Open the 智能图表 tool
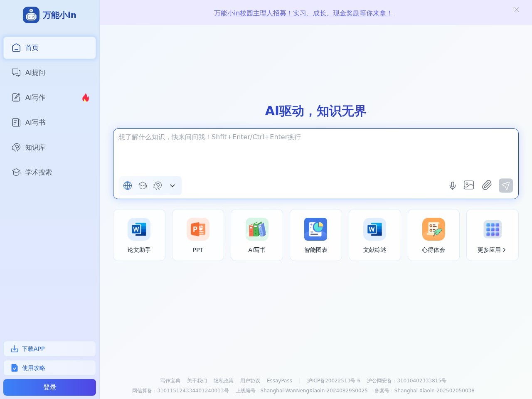 tap(315, 234)
